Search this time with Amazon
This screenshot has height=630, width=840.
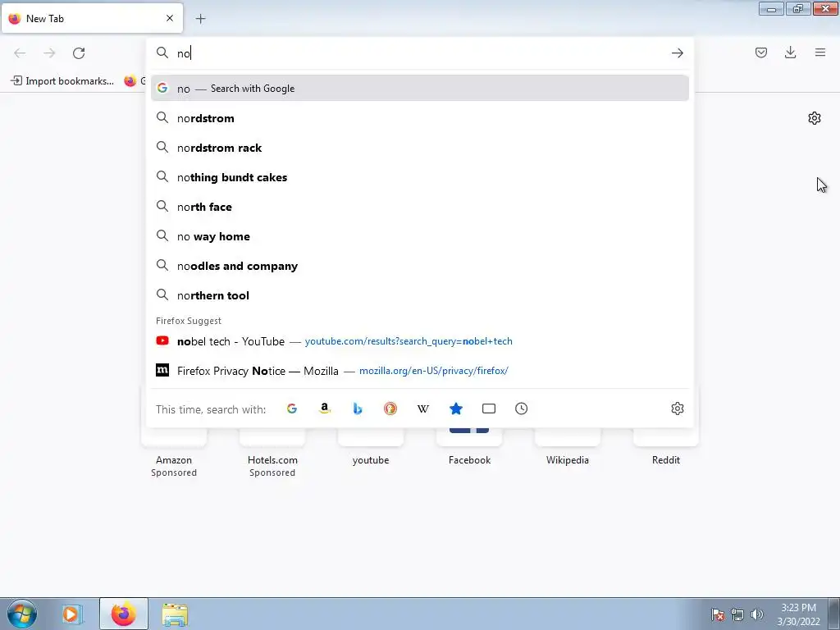point(325,409)
